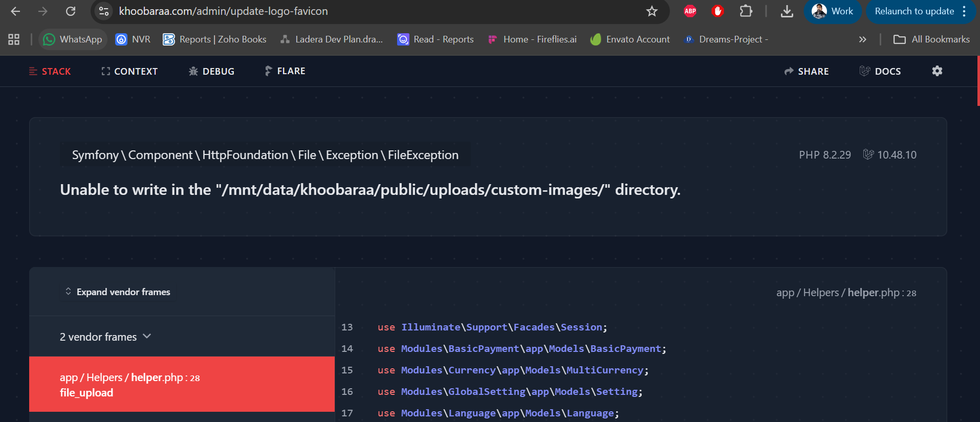Viewport: 980px width, 422px height.
Task: Click Relaunch to update button
Action: tap(914, 11)
